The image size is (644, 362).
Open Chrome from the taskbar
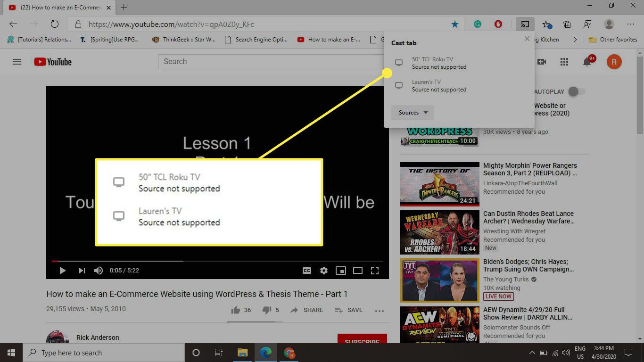[x=289, y=353]
